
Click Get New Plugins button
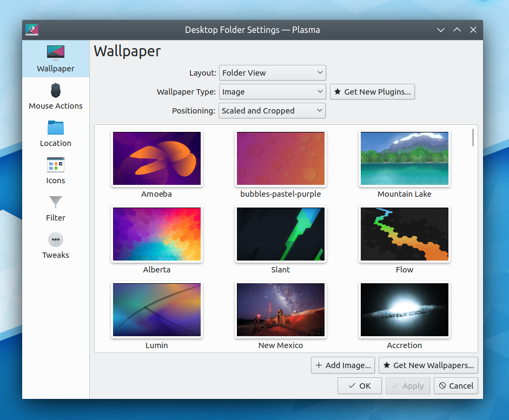[372, 92]
